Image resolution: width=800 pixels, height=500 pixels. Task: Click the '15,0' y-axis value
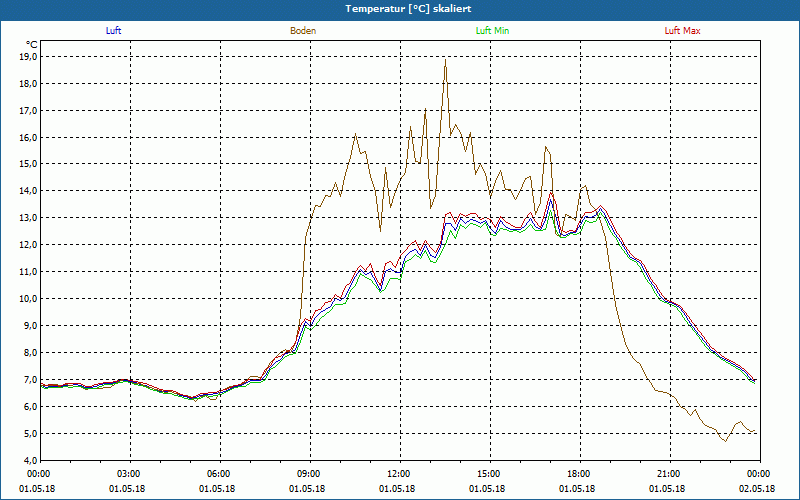click(x=28, y=164)
